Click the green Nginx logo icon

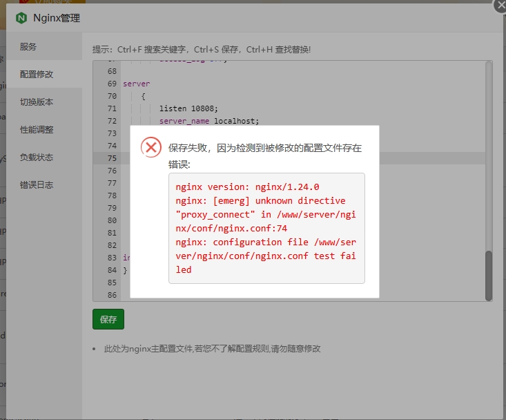click(21, 18)
